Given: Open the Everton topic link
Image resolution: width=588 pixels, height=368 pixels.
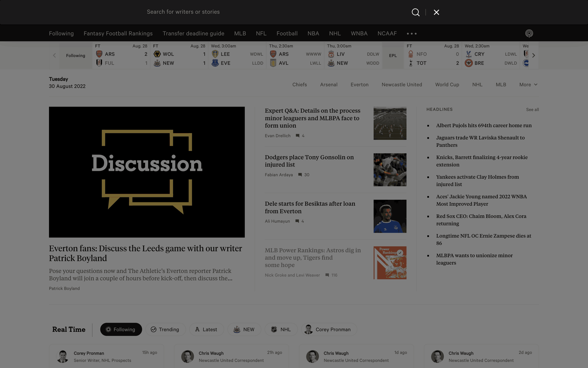Looking at the screenshot, I should coord(360,85).
